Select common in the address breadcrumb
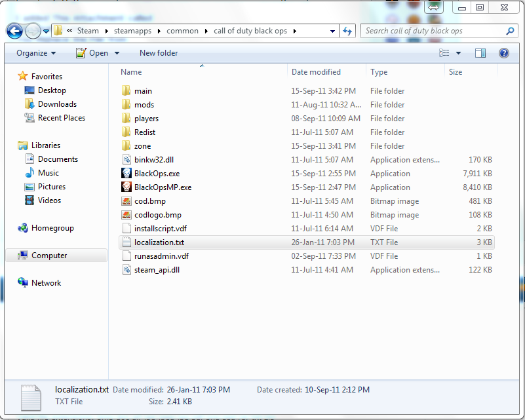525x420 pixels. click(182, 31)
